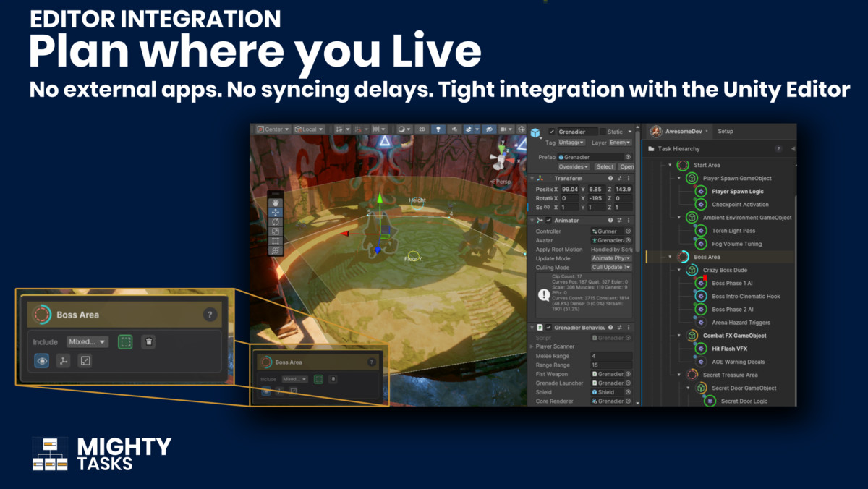This screenshot has height=489, width=868.
Task: Collapse the Boss Area tree node
Action: pyautogui.click(x=670, y=257)
